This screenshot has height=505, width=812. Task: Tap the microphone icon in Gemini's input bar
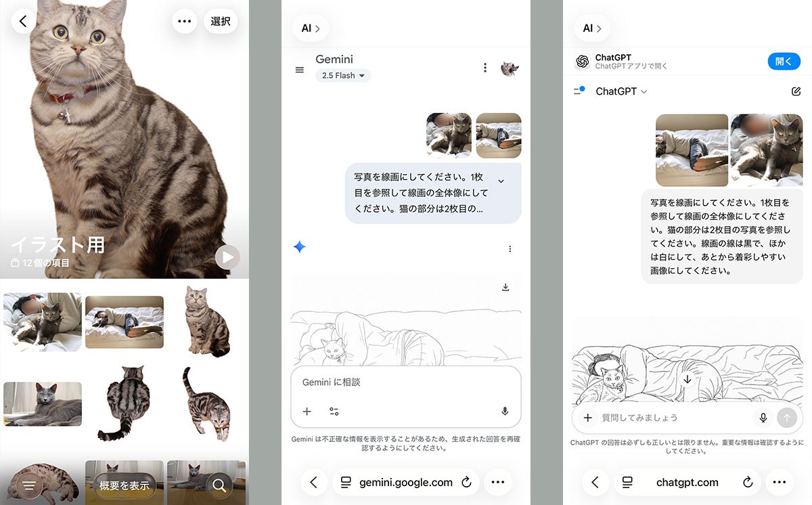(x=504, y=411)
